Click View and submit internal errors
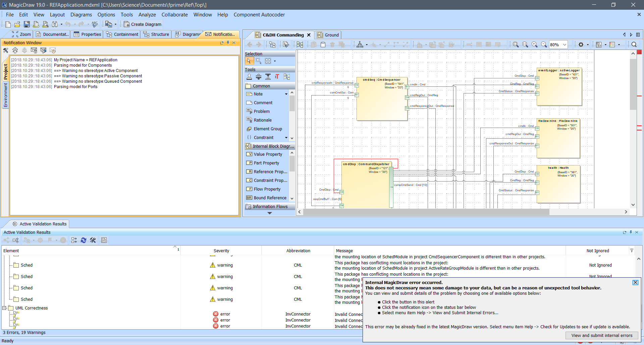Viewport: 644px width, 345px height. (x=602, y=335)
